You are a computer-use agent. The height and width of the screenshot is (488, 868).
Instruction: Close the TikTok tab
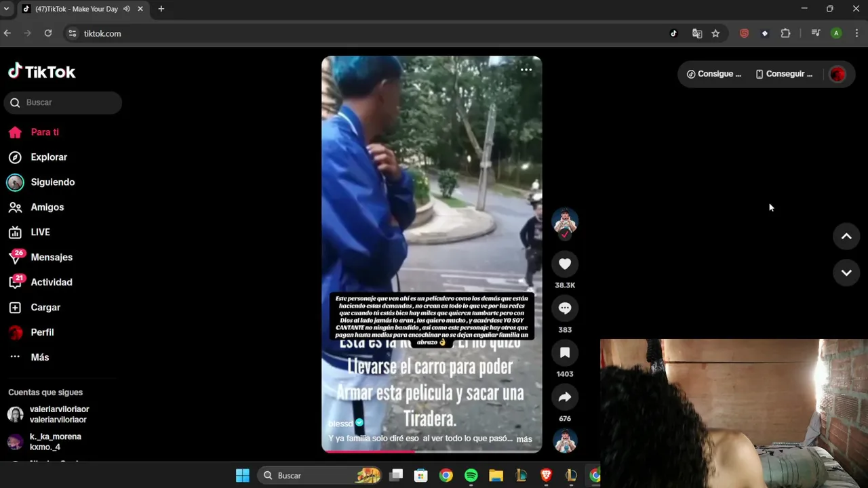point(140,9)
